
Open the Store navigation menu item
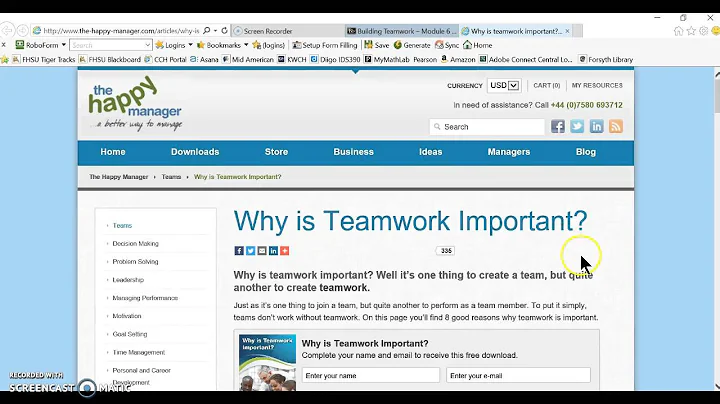[x=276, y=152]
